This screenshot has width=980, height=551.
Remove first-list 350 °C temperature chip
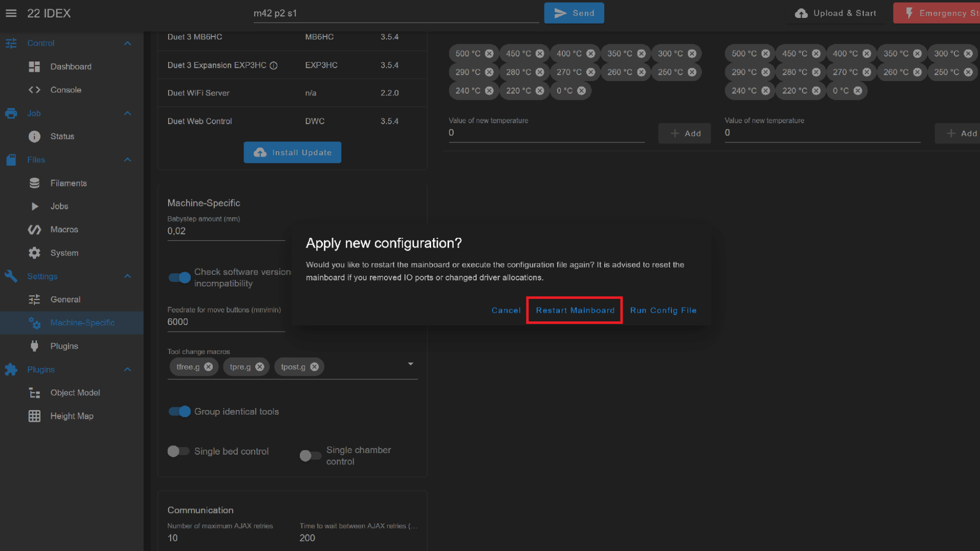[641, 53]
